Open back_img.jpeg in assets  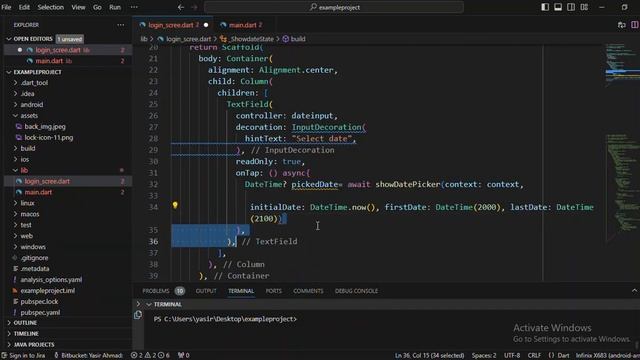[45, 127]
